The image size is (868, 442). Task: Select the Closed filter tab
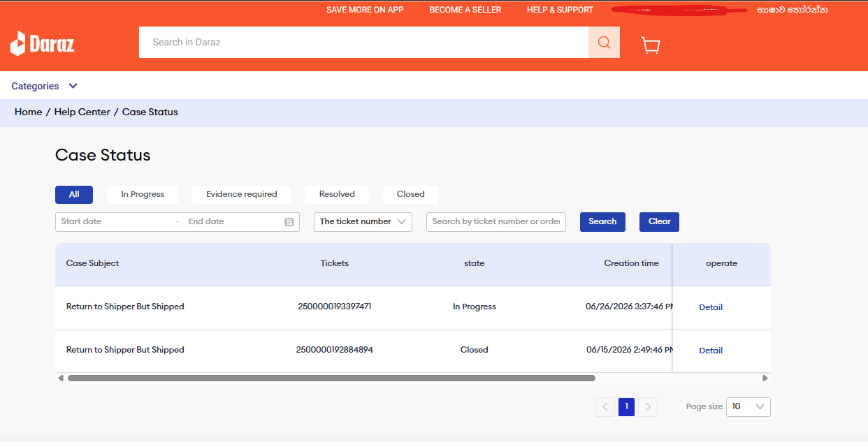410,194
